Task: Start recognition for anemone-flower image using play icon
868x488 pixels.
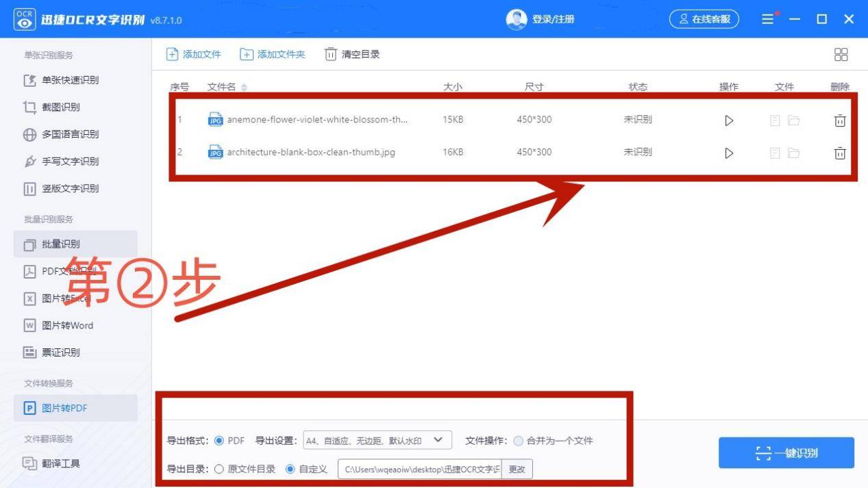Action: (728, 120)
